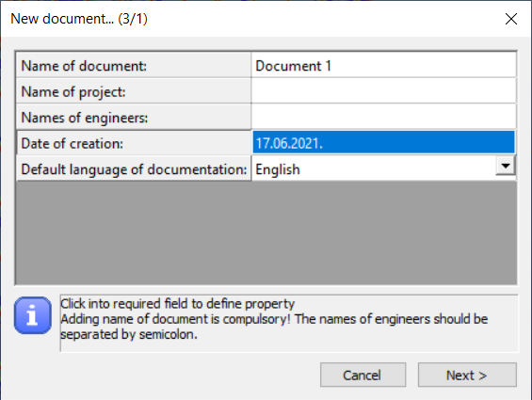
Task: Click the Names of engineers label cell
Action: (134, 117)
